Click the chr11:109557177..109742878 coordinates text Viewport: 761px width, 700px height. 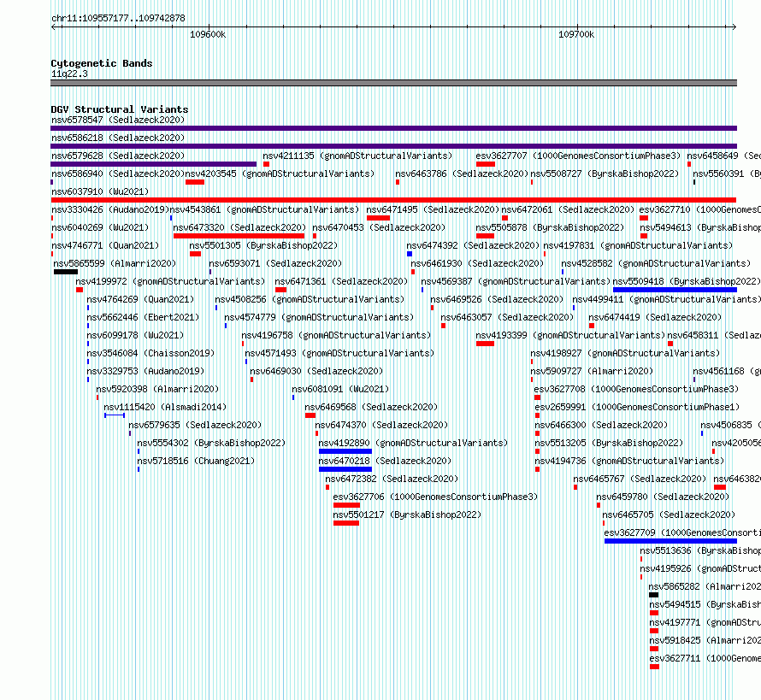[x=118, y=19]
